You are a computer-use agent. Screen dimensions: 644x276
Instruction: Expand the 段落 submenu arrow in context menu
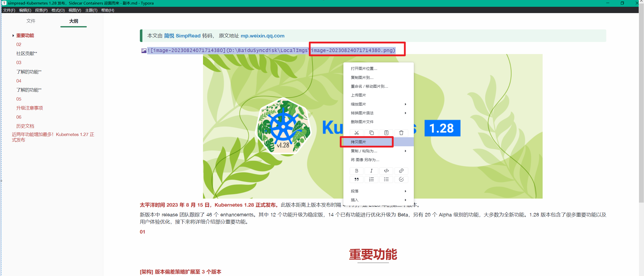pos(406,191)
